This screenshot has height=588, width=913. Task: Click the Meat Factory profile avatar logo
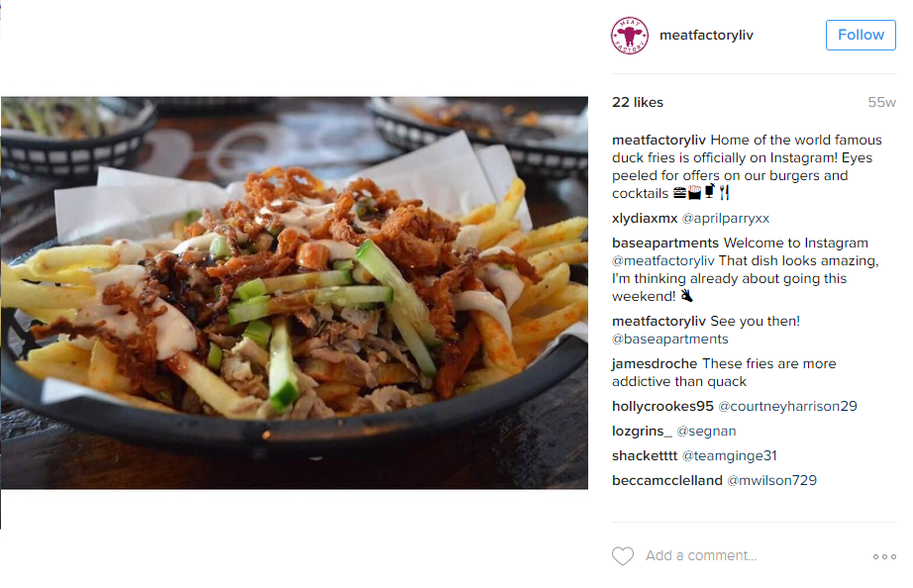pyautogui.click(x=629, y=35)
